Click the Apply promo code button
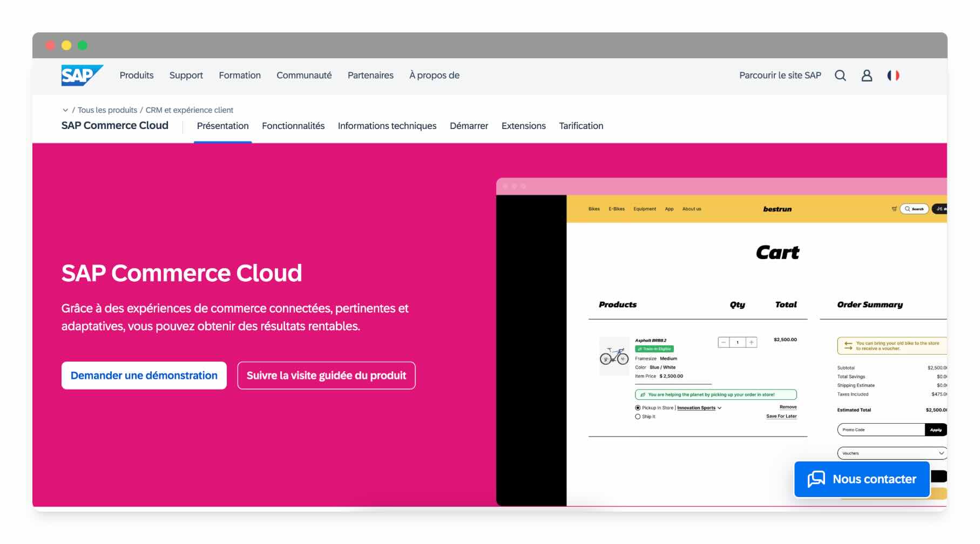 coord(936,430)
